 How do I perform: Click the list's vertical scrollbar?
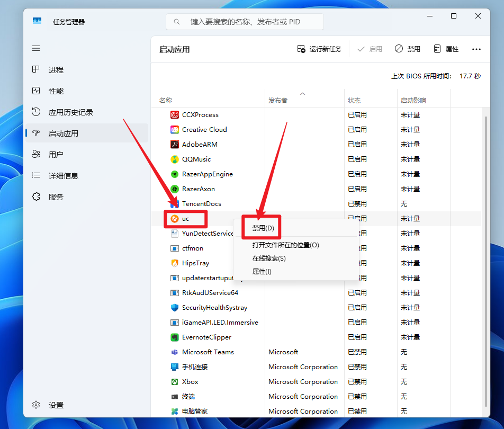click(485, 261)
